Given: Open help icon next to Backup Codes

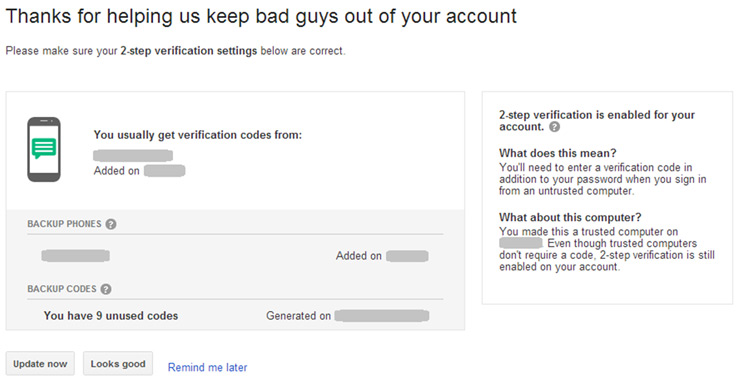Looking at the screenshot, I should pos(106,289).
